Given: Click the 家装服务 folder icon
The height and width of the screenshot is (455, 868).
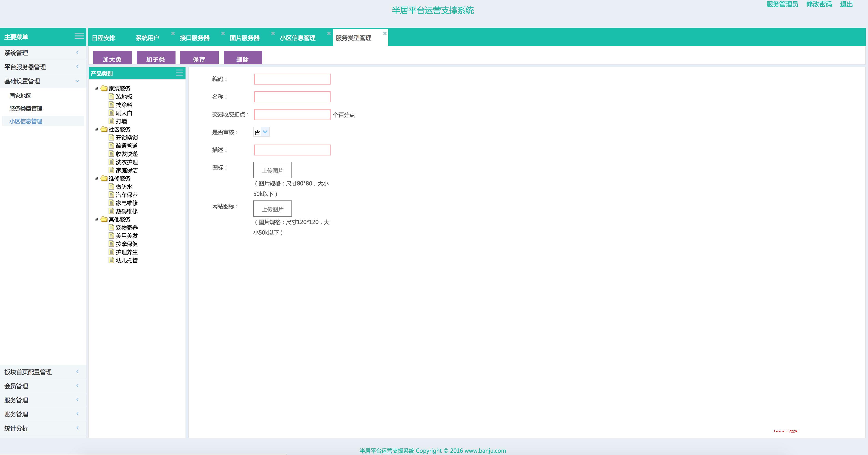Looking at the screenshot, I should [x=104, y=88].
